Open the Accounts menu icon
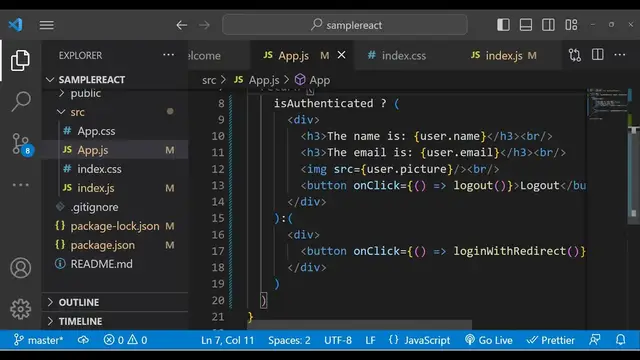Viewport: 640px width, 360px height. (x=20, y=268)
